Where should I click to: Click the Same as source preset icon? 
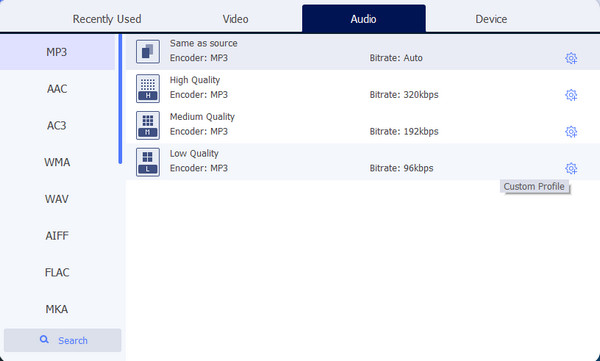pos(148,51)
